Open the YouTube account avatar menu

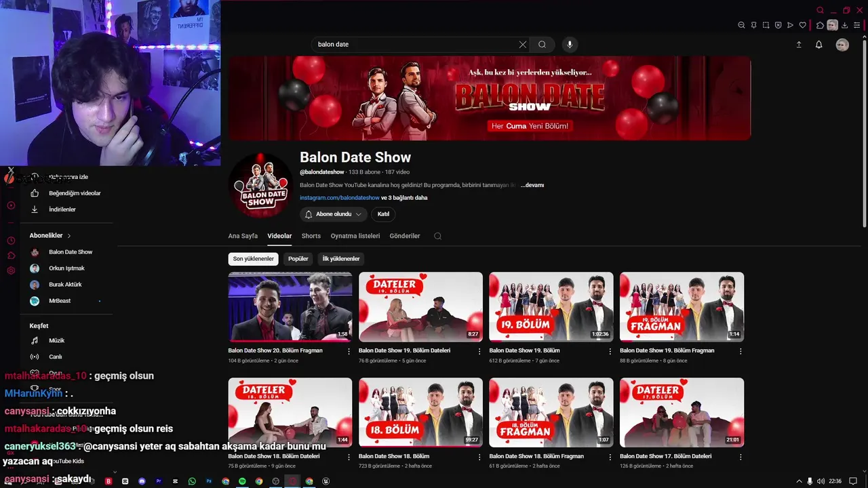coord(842,45)
